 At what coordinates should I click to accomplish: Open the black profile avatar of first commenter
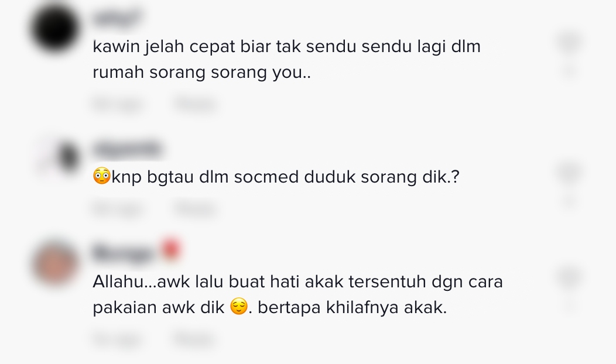click(x=54, y=29)
